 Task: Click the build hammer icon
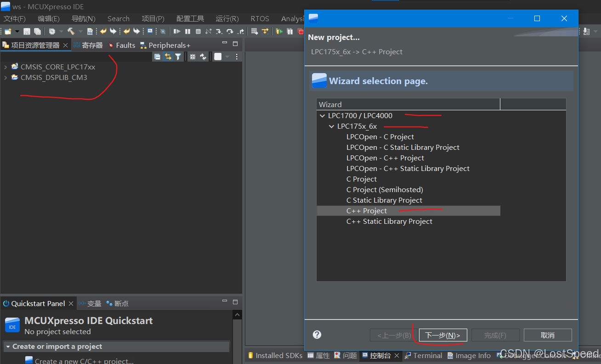71,31
